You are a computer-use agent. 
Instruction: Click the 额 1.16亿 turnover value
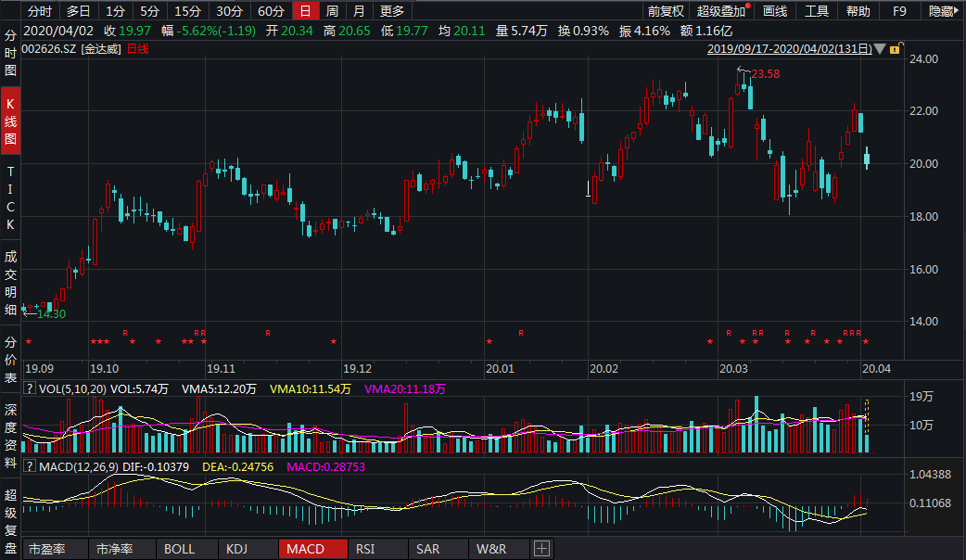[x=706, y=31]
